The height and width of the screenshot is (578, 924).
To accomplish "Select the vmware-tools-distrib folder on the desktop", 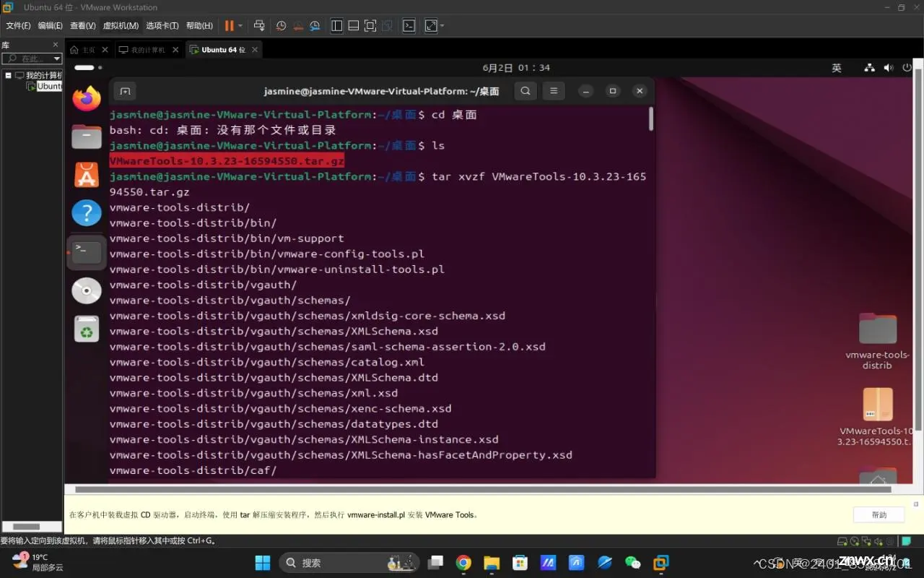I will (x=877, y=341).
